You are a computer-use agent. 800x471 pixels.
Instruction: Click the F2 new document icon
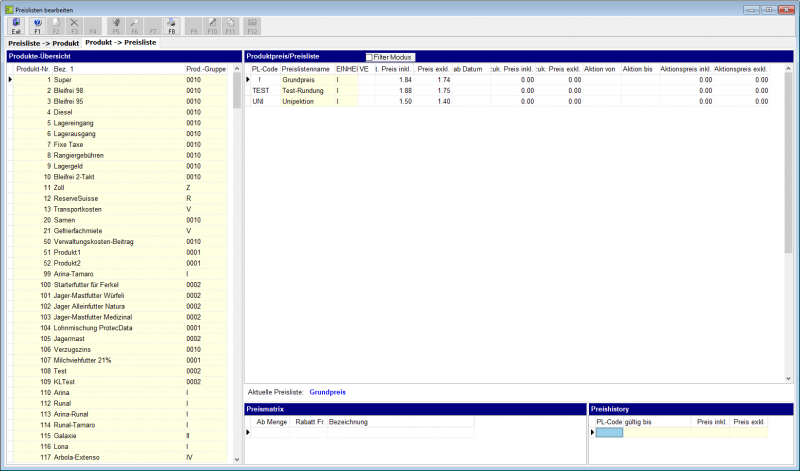point(56,26)
